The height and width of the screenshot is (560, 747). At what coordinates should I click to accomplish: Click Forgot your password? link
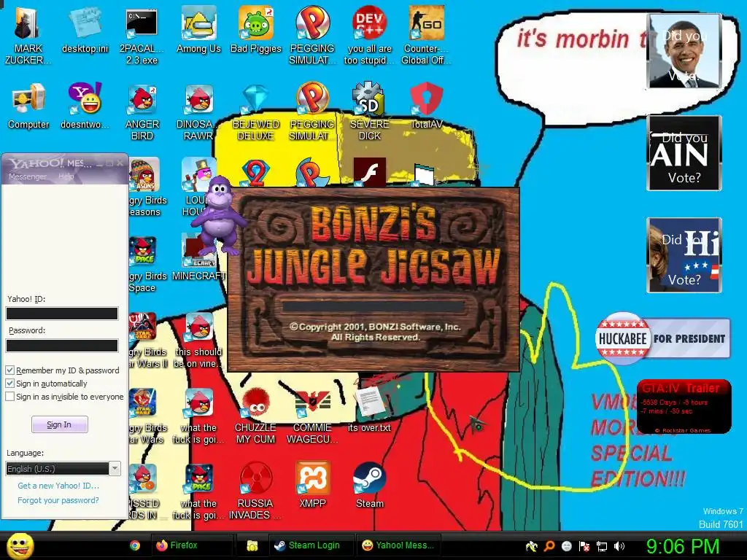(58, 500)
